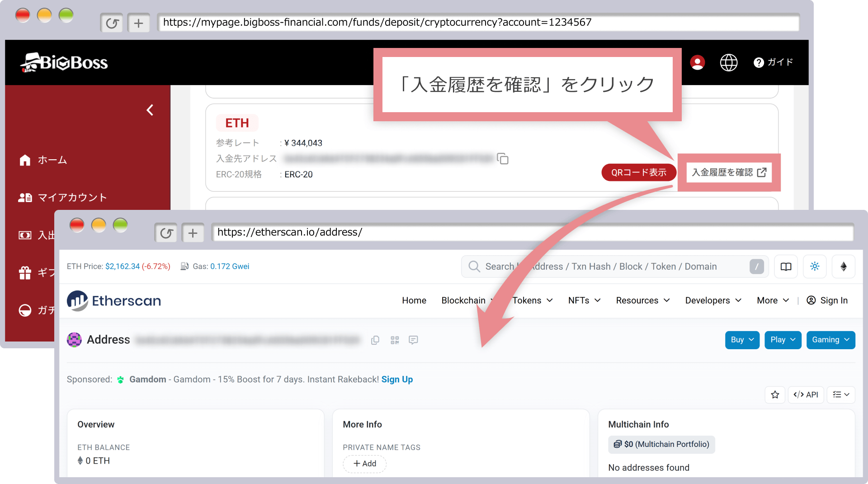The width and height of the screenshot is (868, 484).
Task: Expand the NFTs menu
Action: point(584,300)
